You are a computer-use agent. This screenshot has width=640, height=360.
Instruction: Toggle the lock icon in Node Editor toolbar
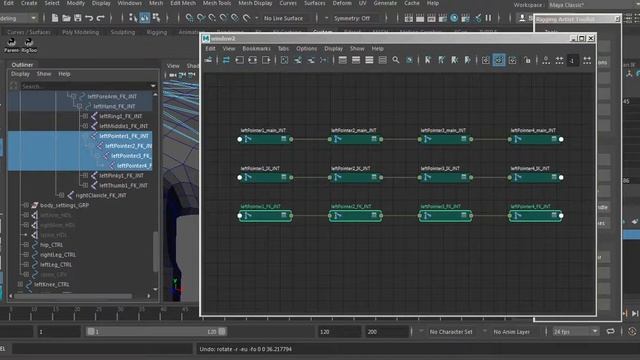pyautogui.click(x=528, y=60)
